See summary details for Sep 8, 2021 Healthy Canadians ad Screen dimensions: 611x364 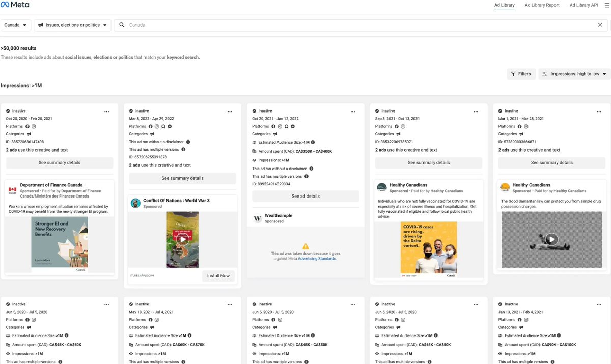(x=429, y=163)
